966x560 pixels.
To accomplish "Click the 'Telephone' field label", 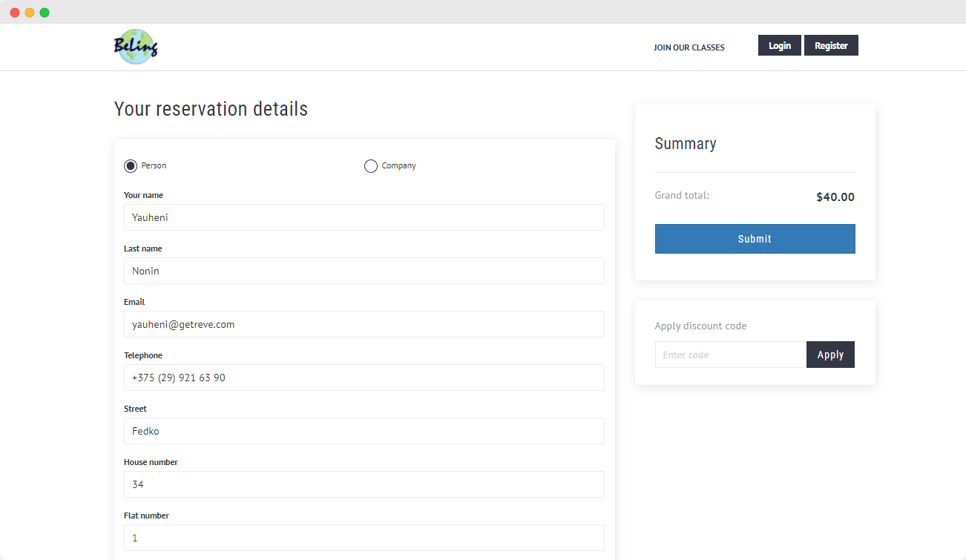I will click(x=143, y=355).
